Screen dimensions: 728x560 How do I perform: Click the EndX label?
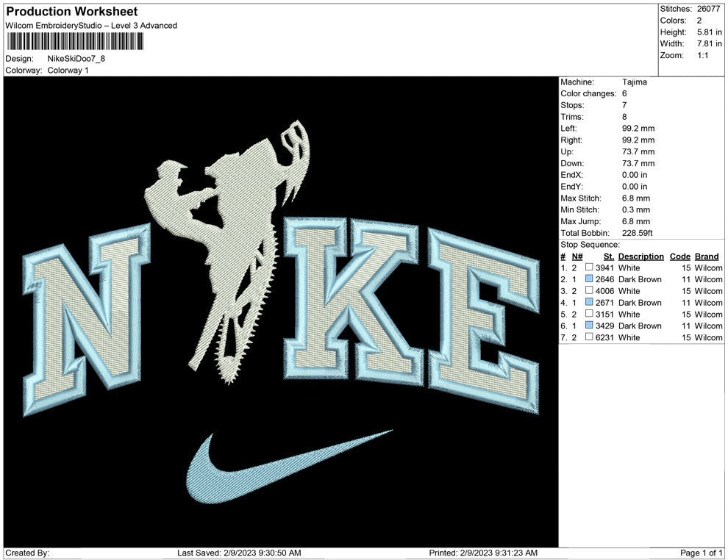[571, 175]
